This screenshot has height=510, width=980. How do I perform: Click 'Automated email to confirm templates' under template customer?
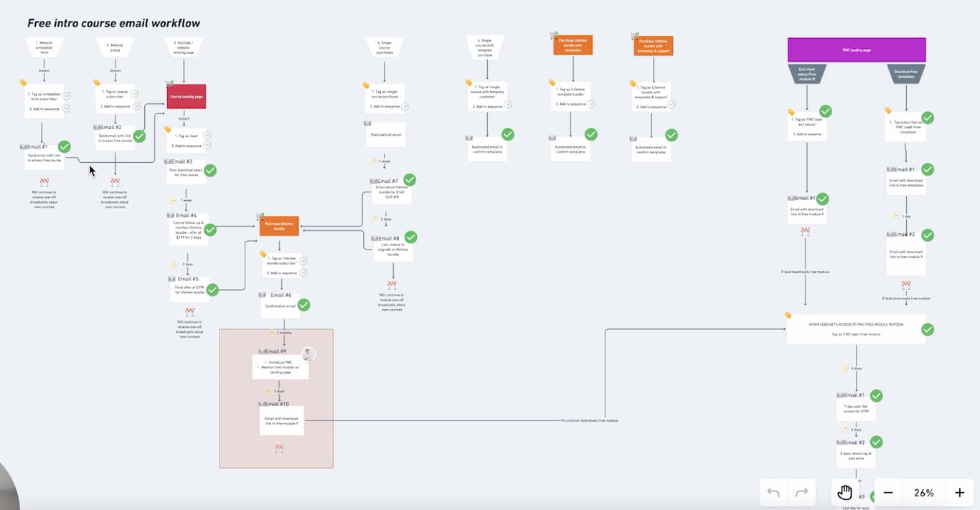point(488,149)
